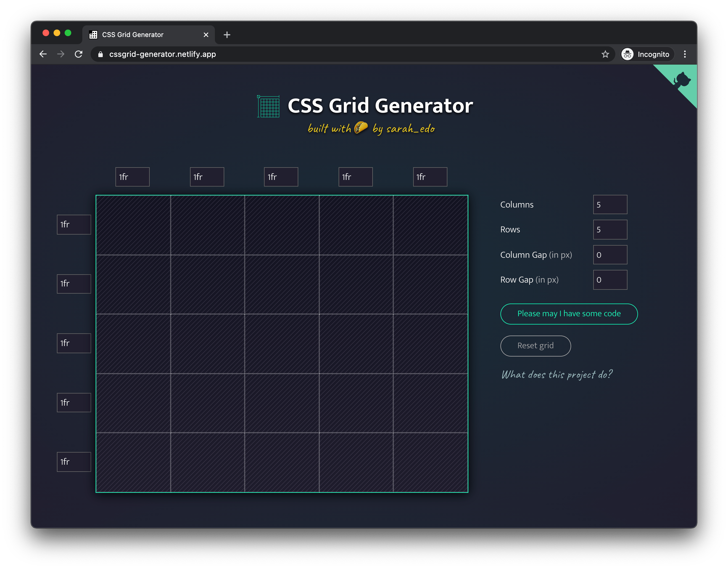Select the first column's 1fr input
728x569 pixels.
132,177
